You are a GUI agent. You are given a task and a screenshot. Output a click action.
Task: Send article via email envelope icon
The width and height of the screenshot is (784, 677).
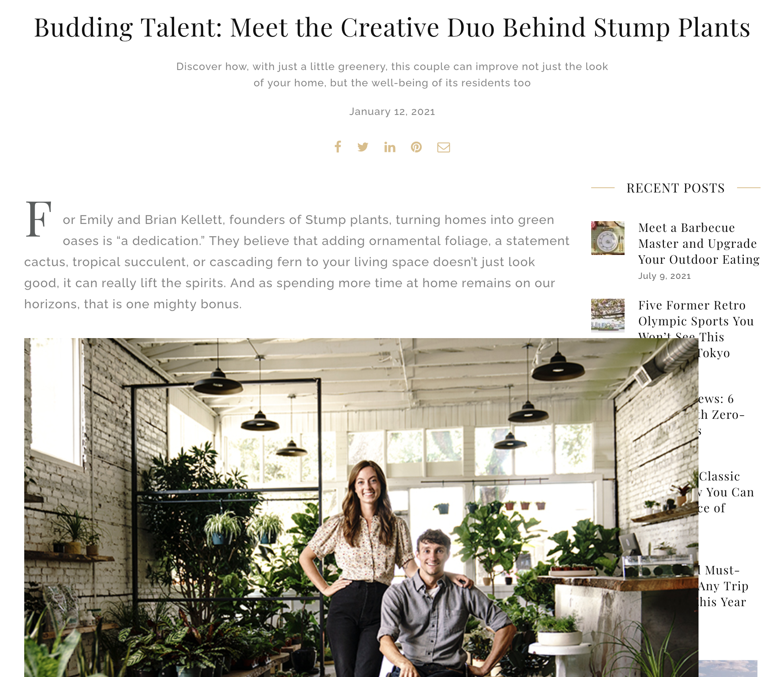(444, 147)
